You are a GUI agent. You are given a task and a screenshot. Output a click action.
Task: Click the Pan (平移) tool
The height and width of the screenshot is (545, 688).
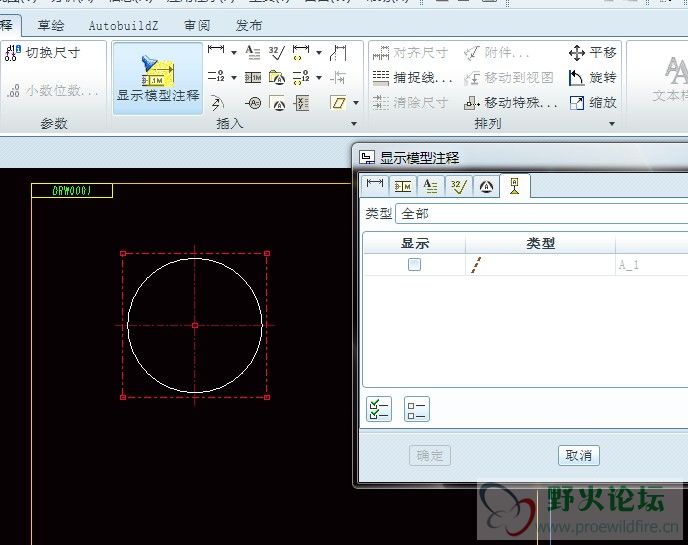pyautogui.click(x=592, y=53)
